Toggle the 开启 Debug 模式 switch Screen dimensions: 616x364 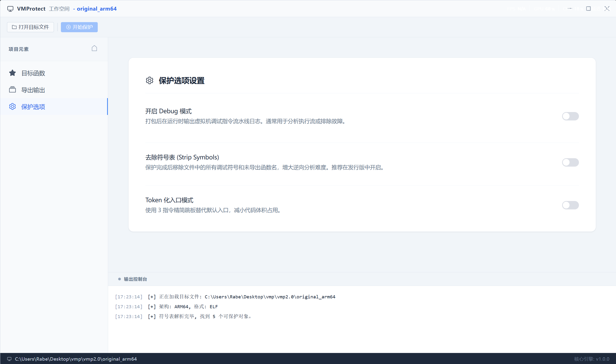click(570, 116)
